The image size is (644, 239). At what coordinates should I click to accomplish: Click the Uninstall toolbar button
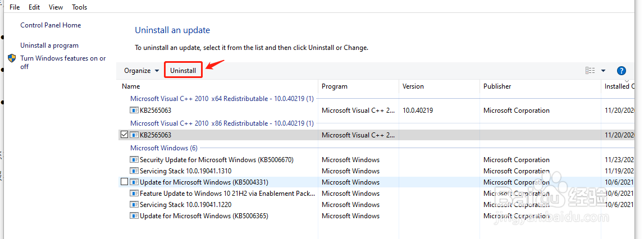pyautogui.click(x=183, y=70)
